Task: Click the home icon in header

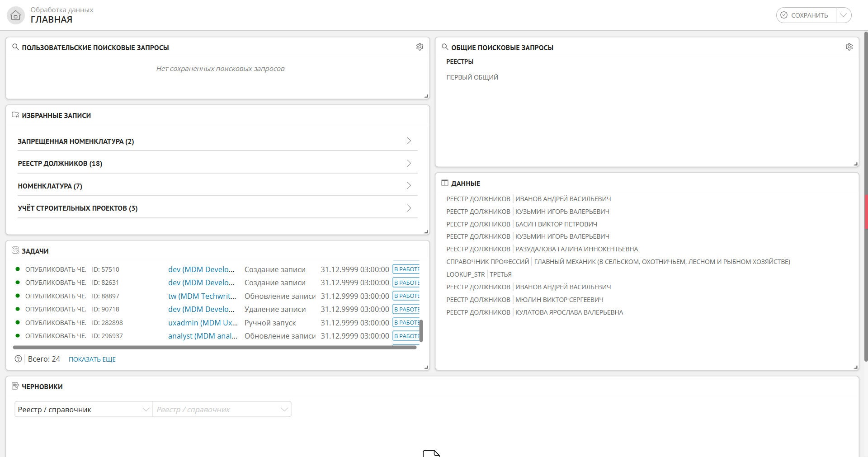Action: click(16, 15)
